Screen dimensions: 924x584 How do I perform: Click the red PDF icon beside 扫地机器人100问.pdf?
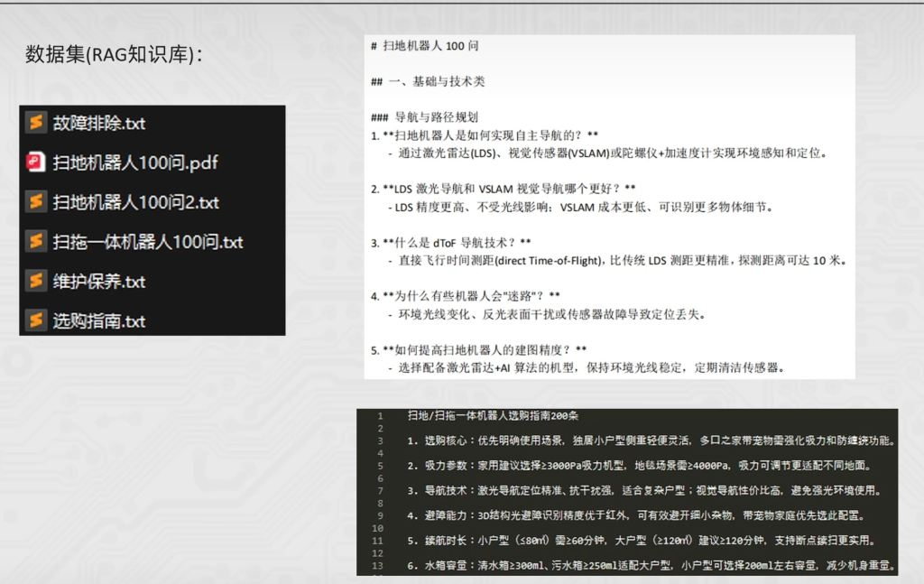click(34, 161)
